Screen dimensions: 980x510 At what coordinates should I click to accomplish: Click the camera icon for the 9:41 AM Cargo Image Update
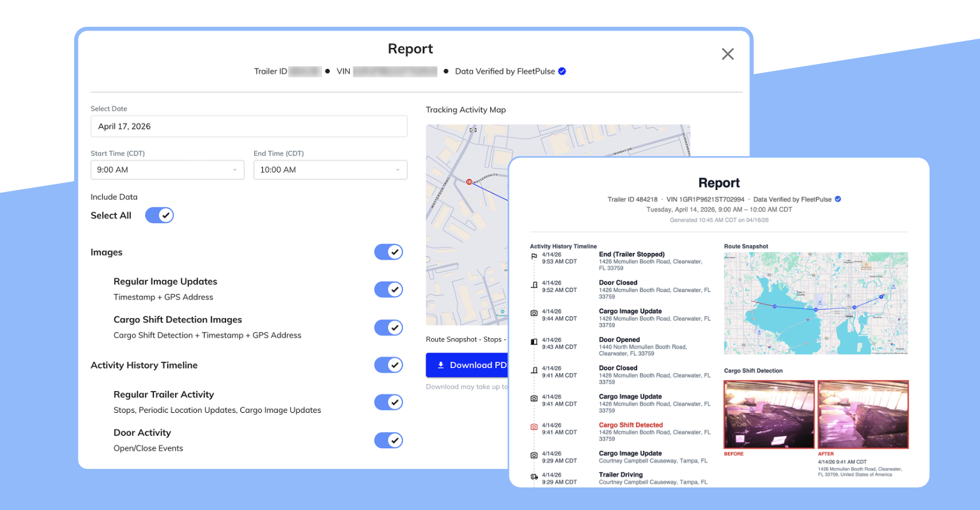[x=534, y=399]
